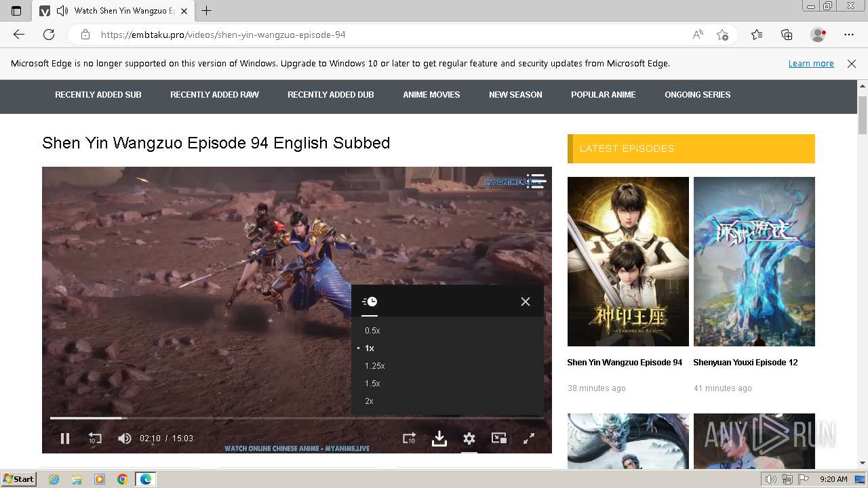
Task: Toggle the player settings gear
Action: coord(469,439)
